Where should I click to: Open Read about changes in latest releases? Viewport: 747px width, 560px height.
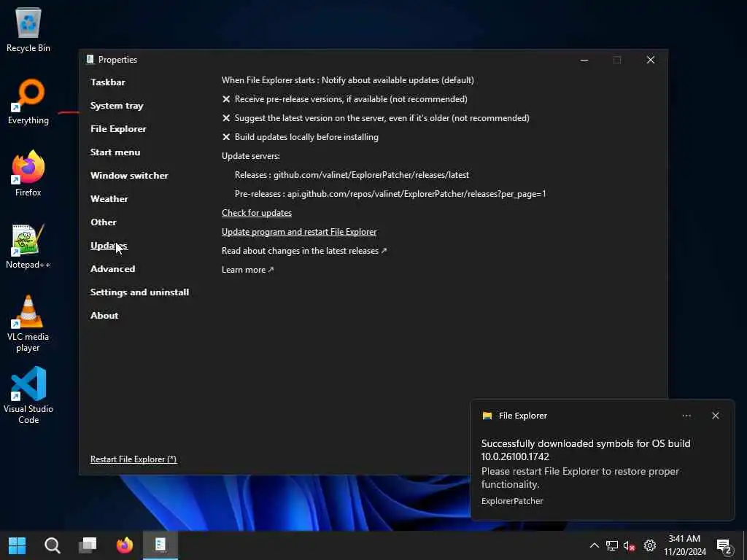[x=304, y=251]
